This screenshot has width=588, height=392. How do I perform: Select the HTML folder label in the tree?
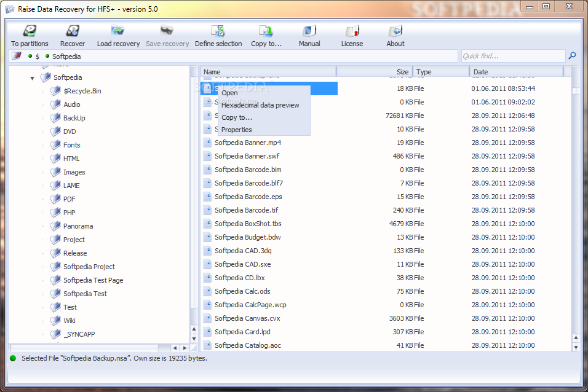tap(71, 159)
